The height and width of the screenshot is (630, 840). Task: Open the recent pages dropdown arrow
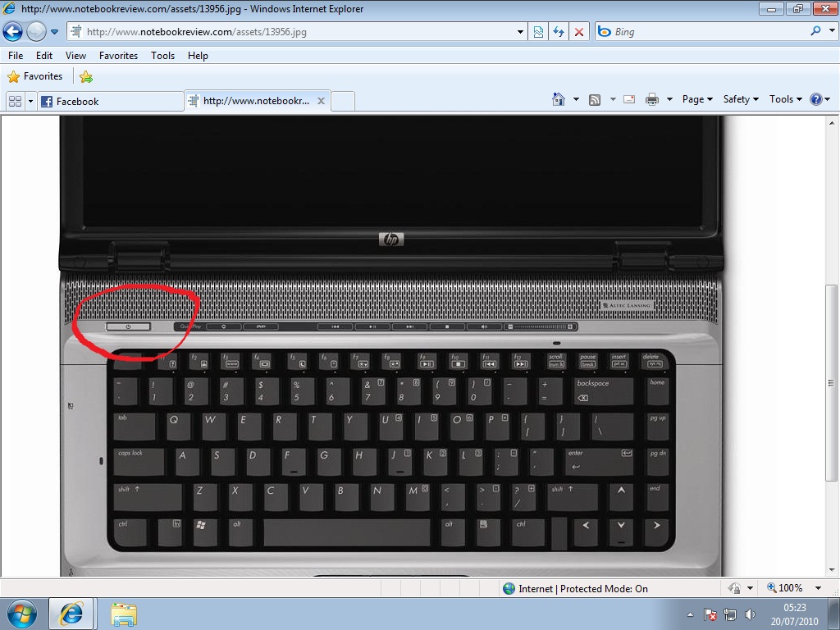point(55,32)
